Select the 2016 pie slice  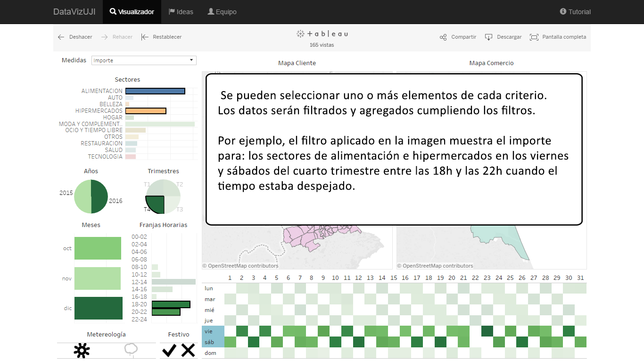[99, 197]
